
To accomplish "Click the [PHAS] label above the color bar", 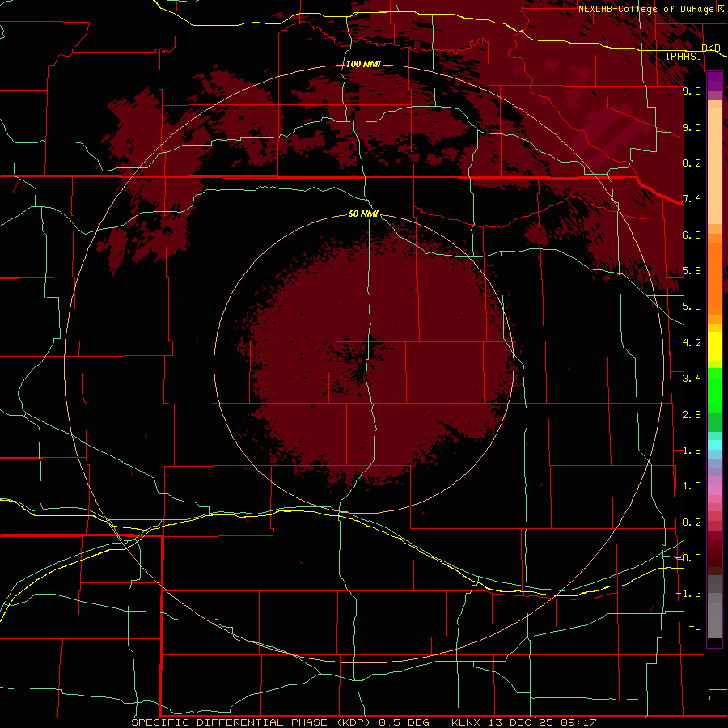I will pyautogui.click(x=684, y=56).
